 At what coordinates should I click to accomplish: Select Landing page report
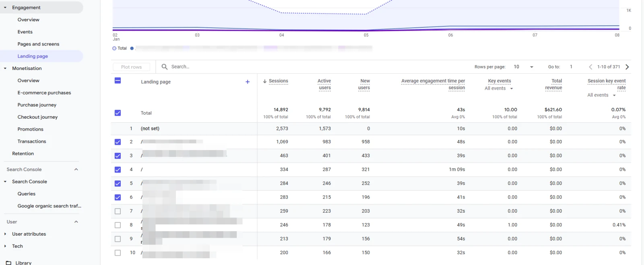tap(33, 56)
